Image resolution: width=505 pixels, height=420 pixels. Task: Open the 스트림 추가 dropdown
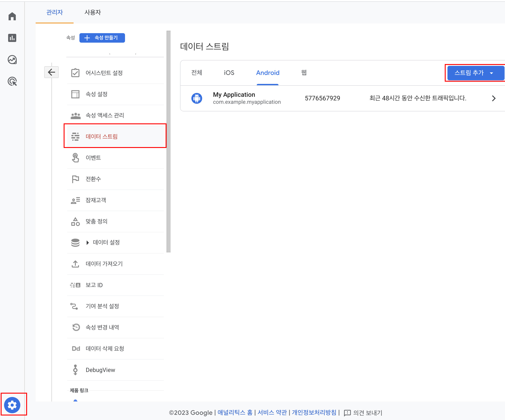point(475,73)
